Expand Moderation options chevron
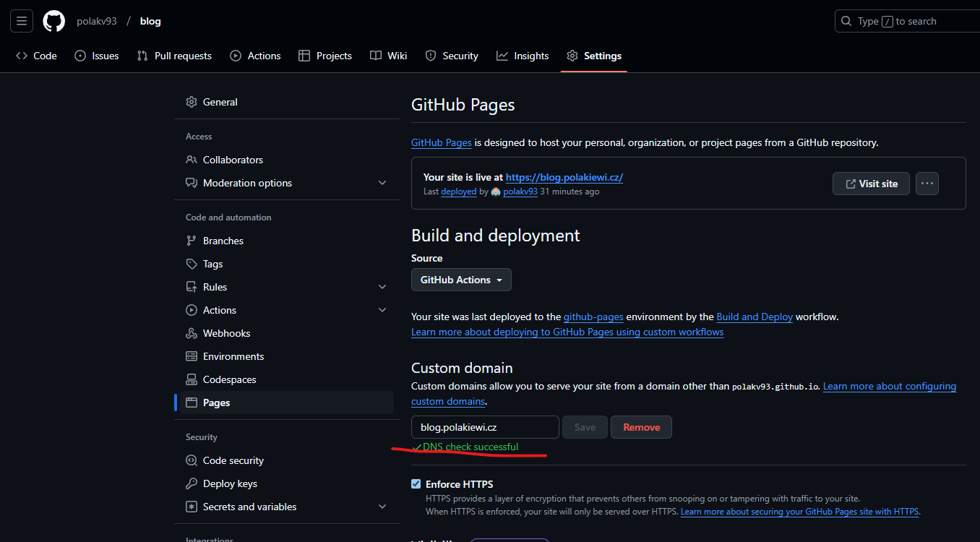980x542 pixels. click(x=382, y=183)
